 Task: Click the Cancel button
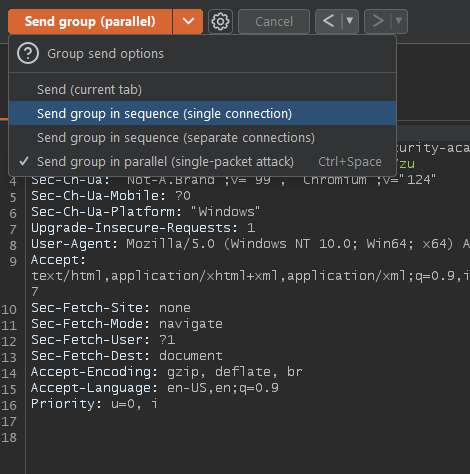click(274, 22)
